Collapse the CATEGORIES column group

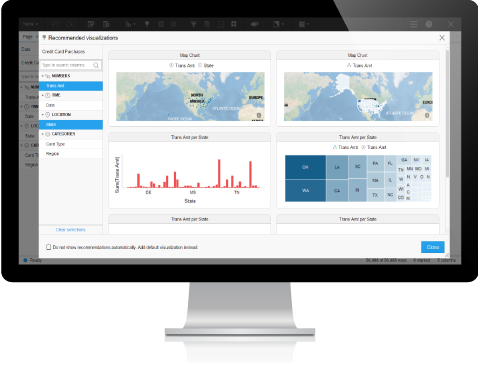click(x=43, y=134)
